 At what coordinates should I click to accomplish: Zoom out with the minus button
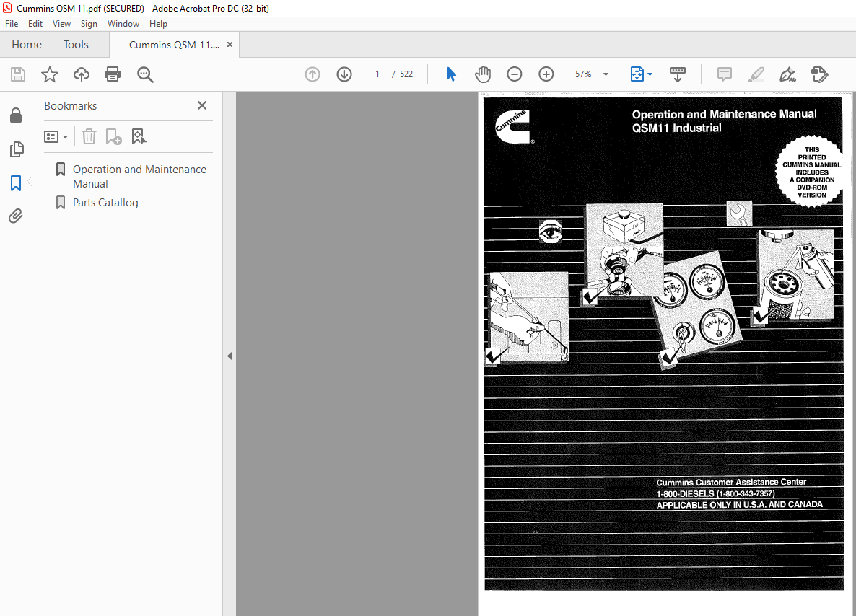tap(515, 74)
